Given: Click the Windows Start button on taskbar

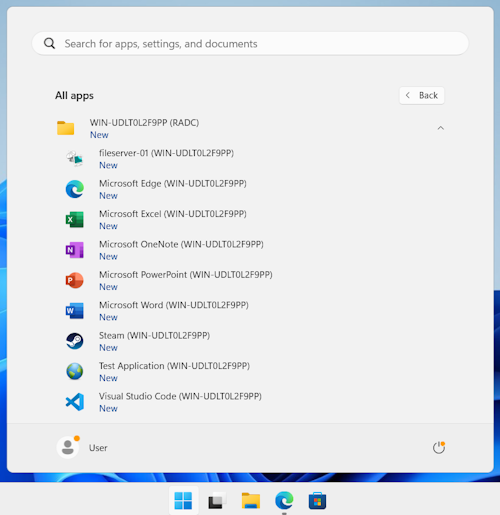Looking at the screenshot, I should click(x=183, y=500).
